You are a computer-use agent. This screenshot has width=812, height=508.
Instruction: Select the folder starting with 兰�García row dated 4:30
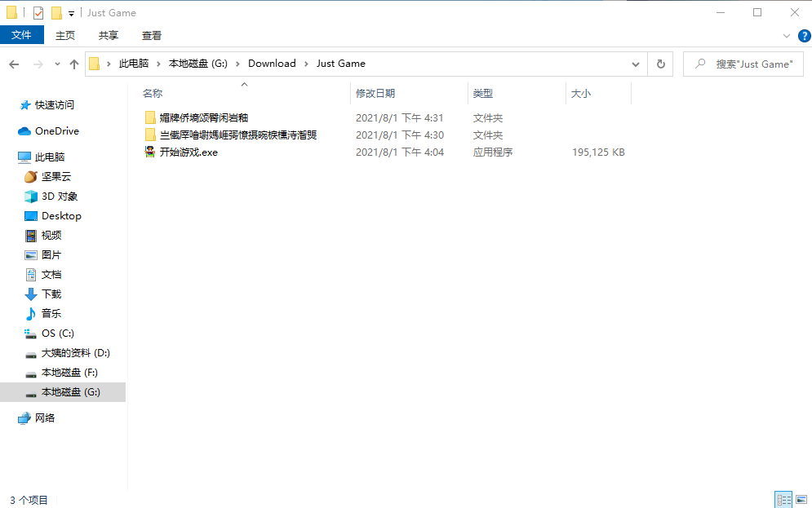(x=237, y=135)
